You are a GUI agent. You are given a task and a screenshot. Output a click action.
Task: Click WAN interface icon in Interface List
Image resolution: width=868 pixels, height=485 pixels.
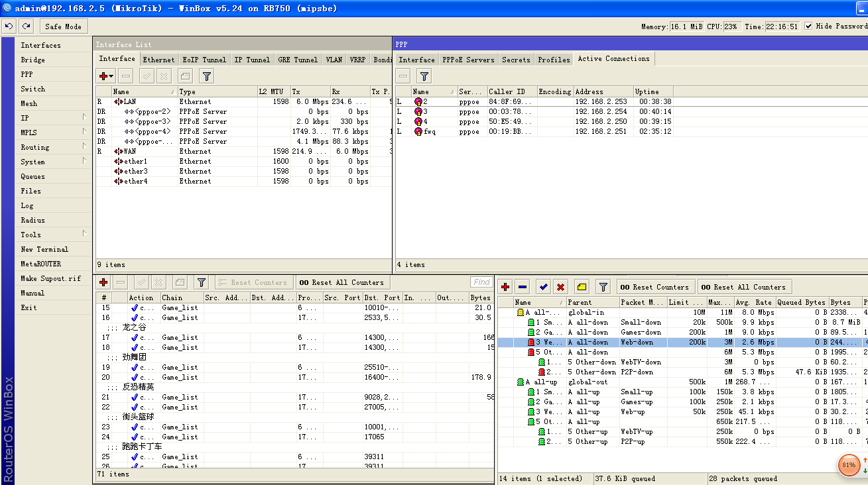coord(119,151)
